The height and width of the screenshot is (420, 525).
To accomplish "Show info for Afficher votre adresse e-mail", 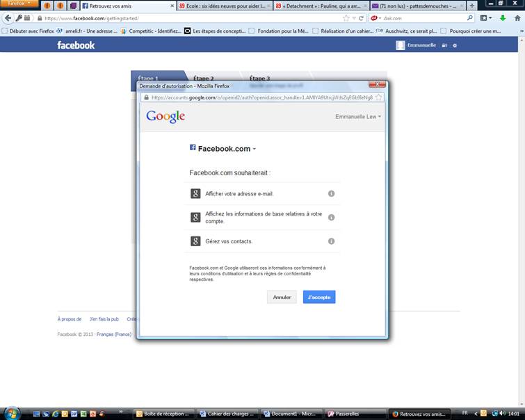I will point(331,193).
